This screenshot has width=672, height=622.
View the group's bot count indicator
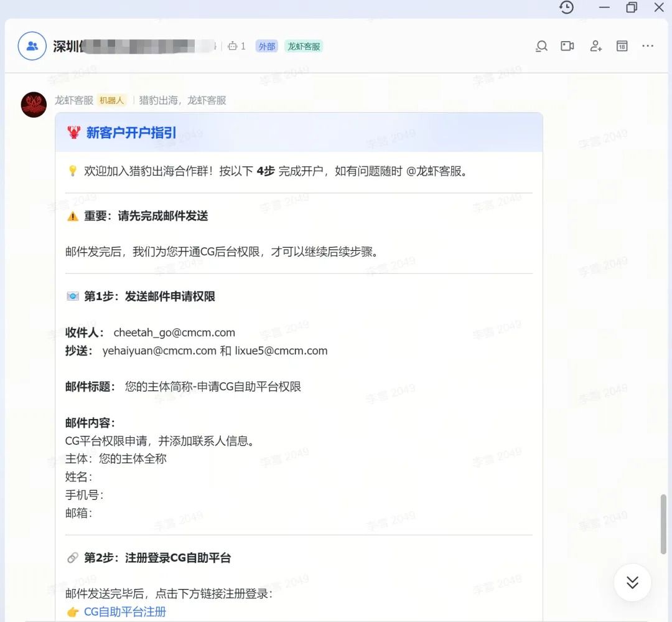tap(237, 46)
